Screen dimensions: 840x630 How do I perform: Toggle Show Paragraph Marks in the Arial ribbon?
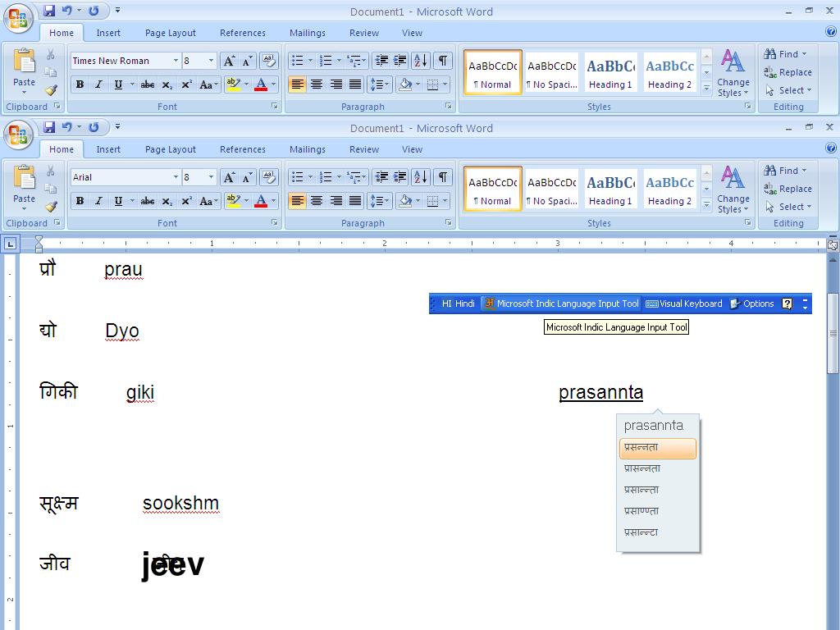tap(442, 177)
